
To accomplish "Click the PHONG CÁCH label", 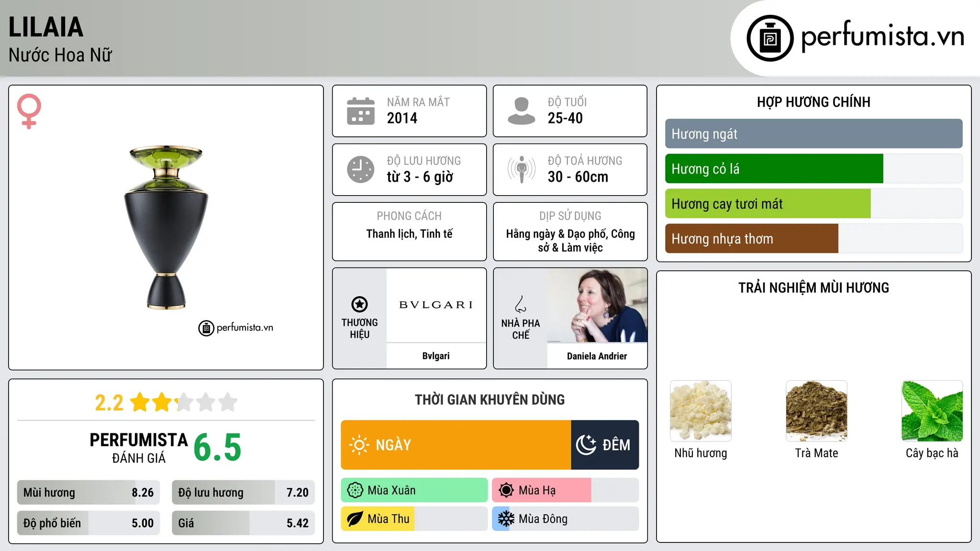I will (x=409, y=216).
